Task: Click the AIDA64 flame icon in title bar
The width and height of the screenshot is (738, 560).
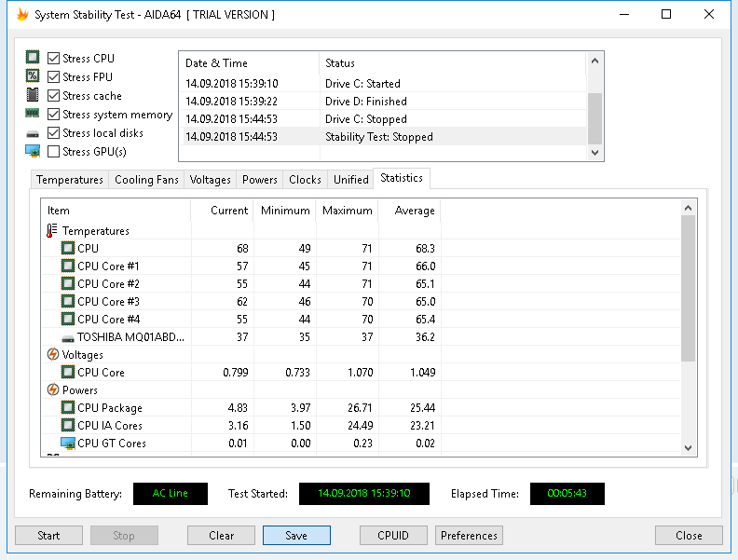Action: (22, 15)
